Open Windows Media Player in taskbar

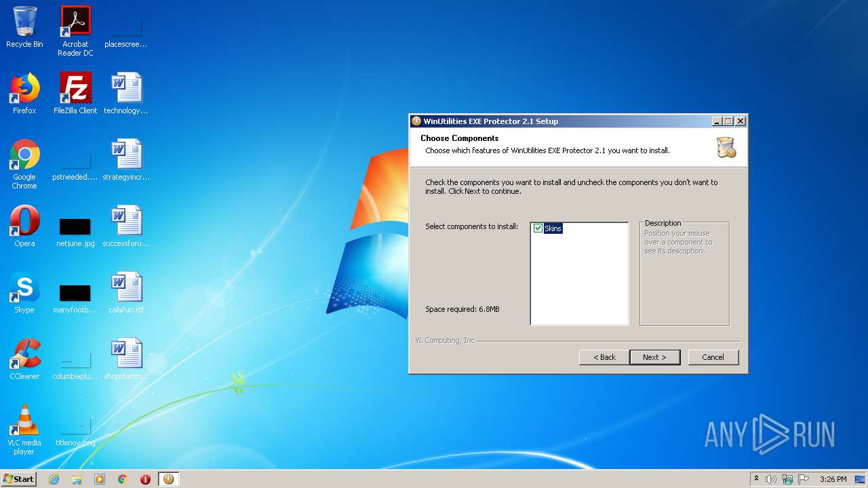pyautogui.click(x=100, y=479)
